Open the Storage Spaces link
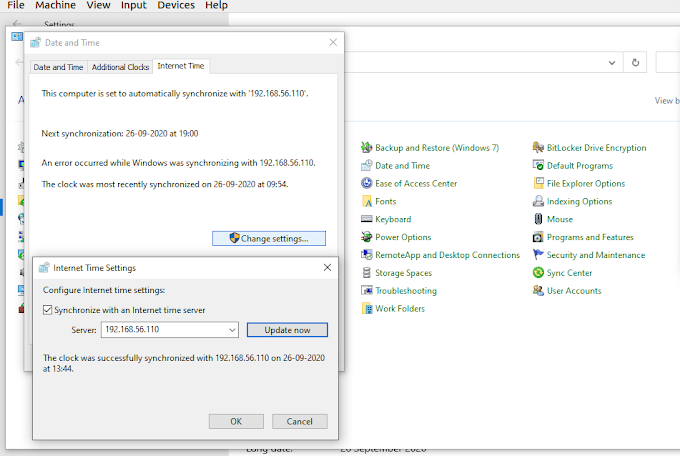The height and width of the screenshot is (456, 680). tap(404, 273)
